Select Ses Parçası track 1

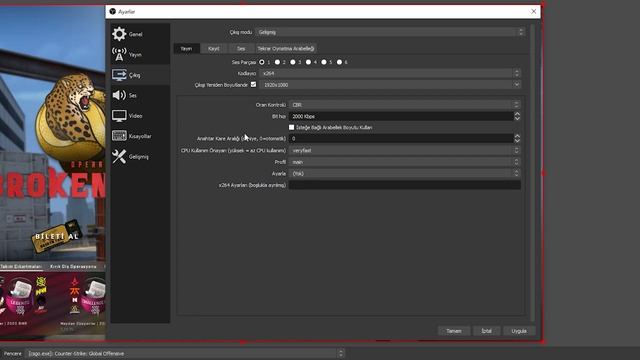(x=262, y=62)
